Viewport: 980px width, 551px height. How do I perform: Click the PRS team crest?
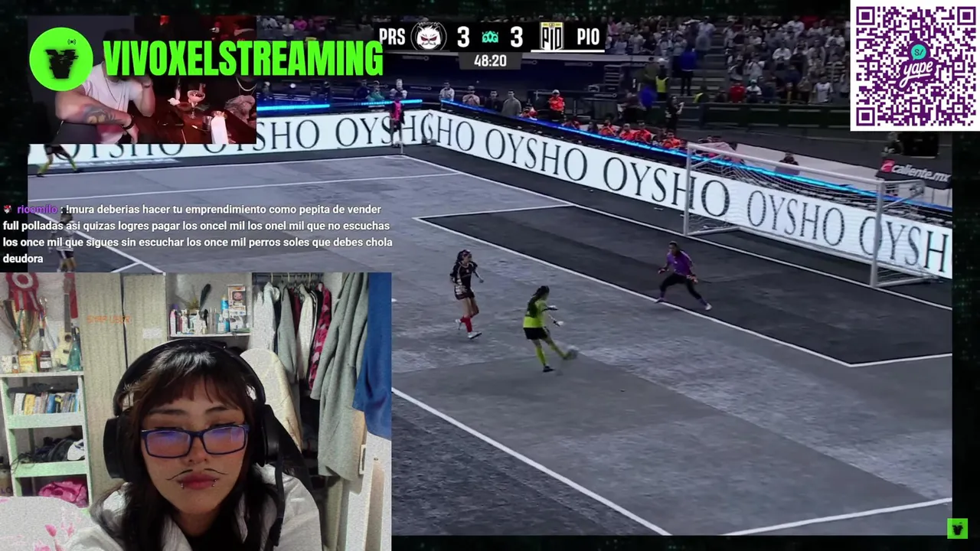pos(429,37)
